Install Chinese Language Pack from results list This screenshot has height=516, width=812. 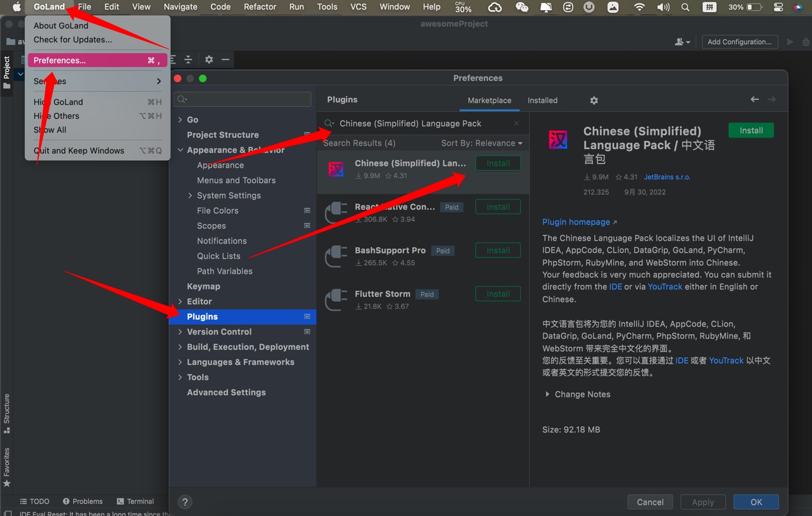coord(498,164)
